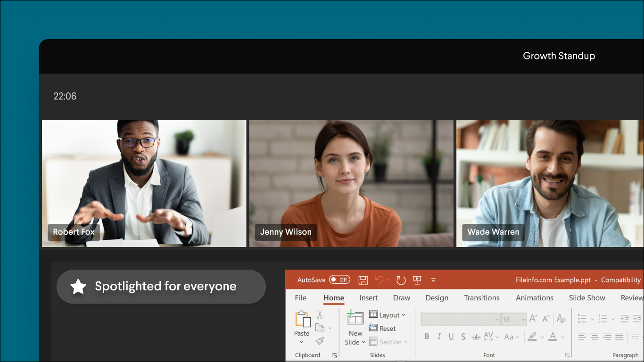This screenshot has width=644, height=362.
Task: Toggle underline formatting
Action: tap(451, 337)
